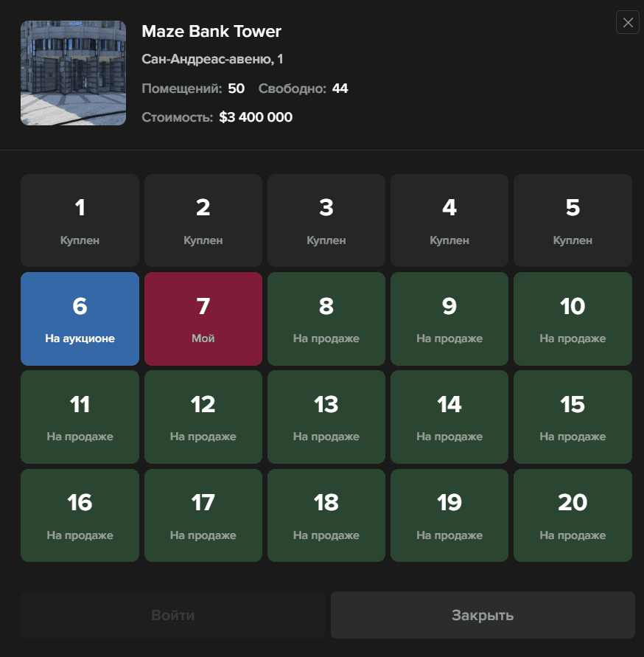644x657 pixels.
Task: Choose room 16 for sale
Action: (80, 515)
